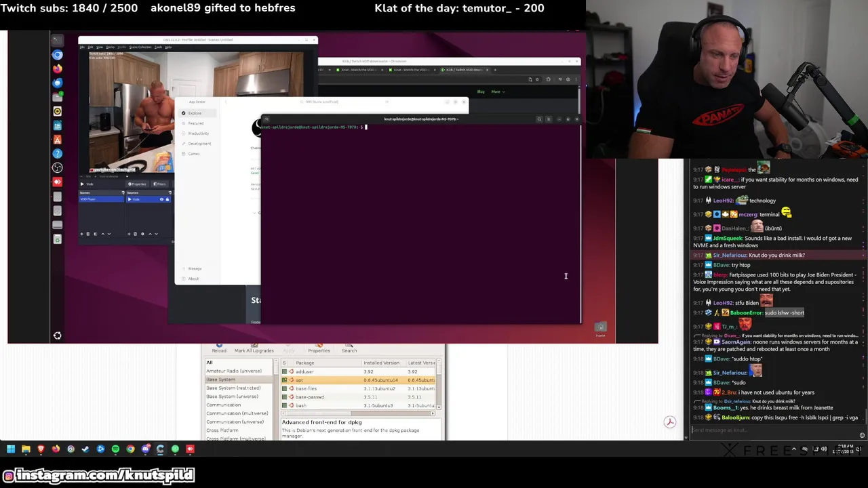Click the Properties toolbar button in Synaptic
Screen dimensions: 868x488
319,348
